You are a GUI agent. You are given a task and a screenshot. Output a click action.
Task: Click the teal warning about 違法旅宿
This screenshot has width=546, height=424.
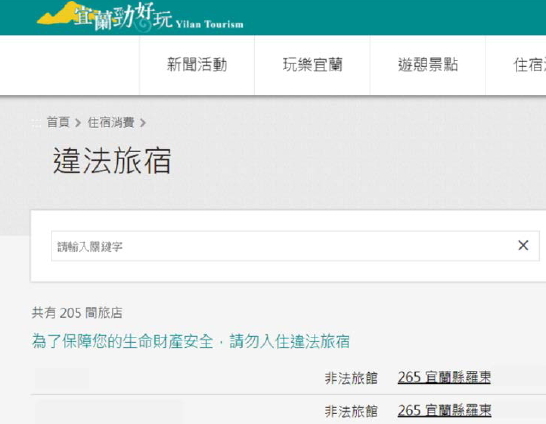tap(190, 341)
